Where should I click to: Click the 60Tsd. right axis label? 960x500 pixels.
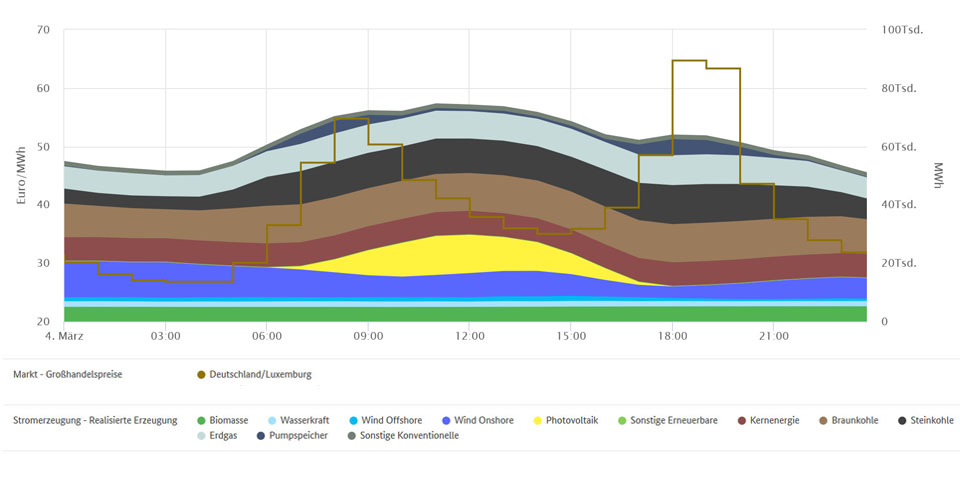click(x=899, y=147)
